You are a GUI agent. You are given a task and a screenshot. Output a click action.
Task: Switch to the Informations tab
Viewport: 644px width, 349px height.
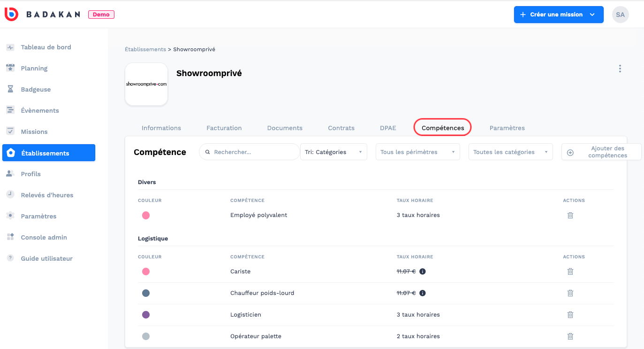tap(161, 128)
